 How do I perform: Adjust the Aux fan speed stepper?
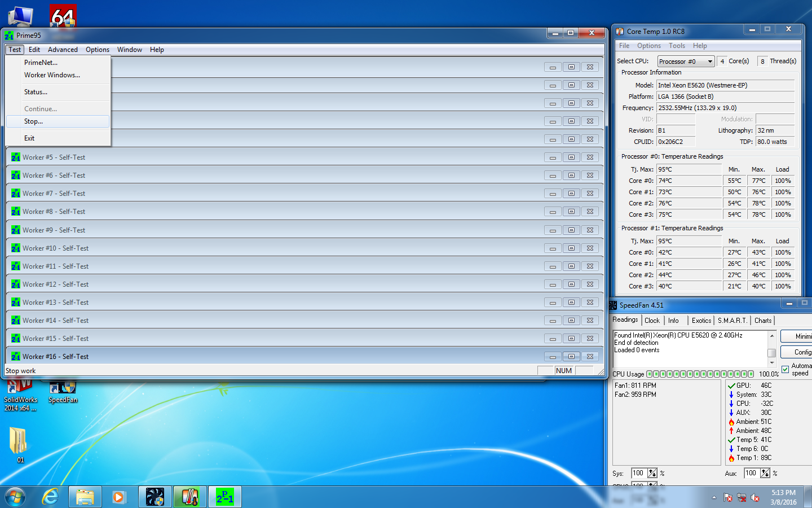pos(765,473)
